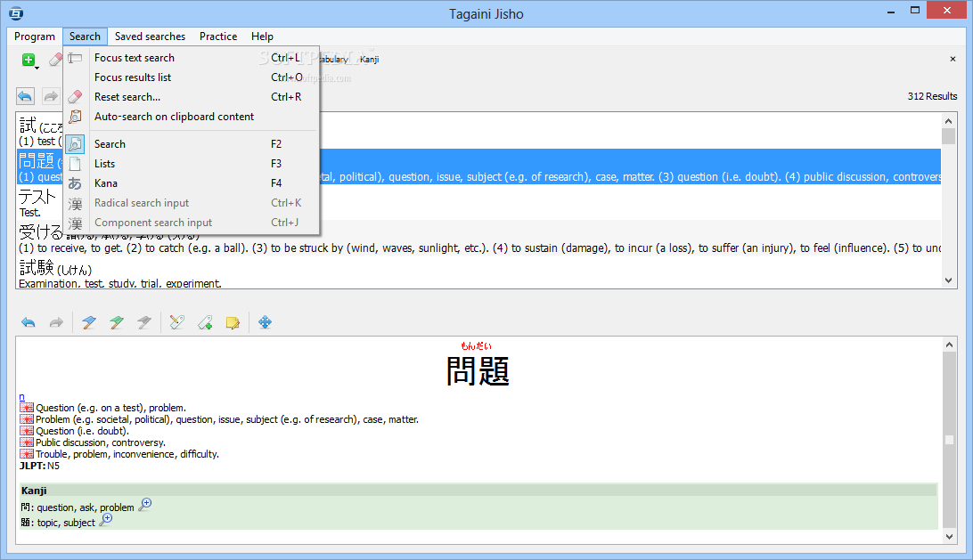973x560 pixels.
Task: Select the Kana F4 menu entry
Action: pyautogui.click(x=192, y=183)
